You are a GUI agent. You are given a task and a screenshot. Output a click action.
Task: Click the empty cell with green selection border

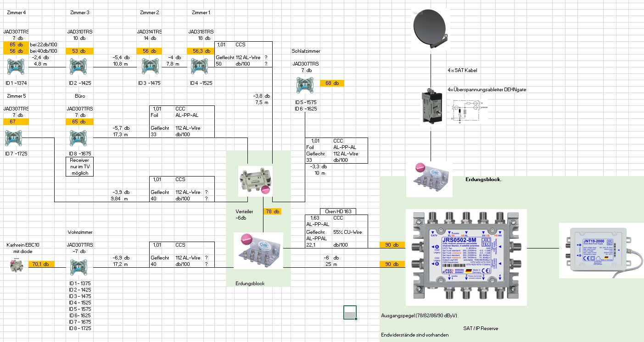coord(349,312)
